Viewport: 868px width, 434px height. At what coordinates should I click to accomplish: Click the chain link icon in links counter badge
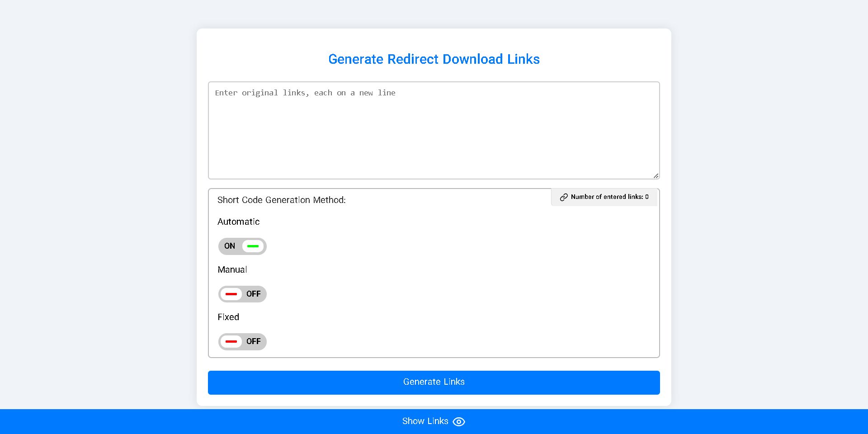coord(564,197)
